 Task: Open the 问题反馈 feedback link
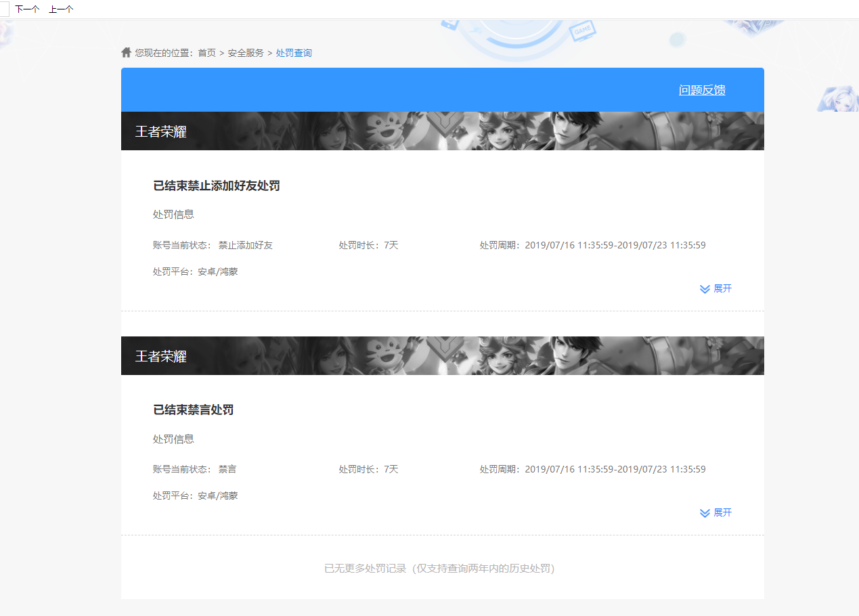click(x=702, y=90)
